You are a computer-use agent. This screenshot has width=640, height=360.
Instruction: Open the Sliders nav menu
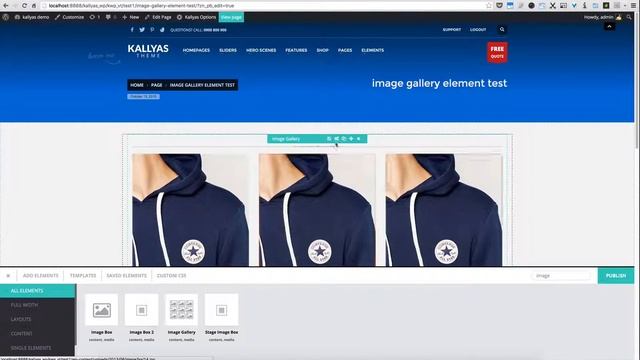(228, 50)
